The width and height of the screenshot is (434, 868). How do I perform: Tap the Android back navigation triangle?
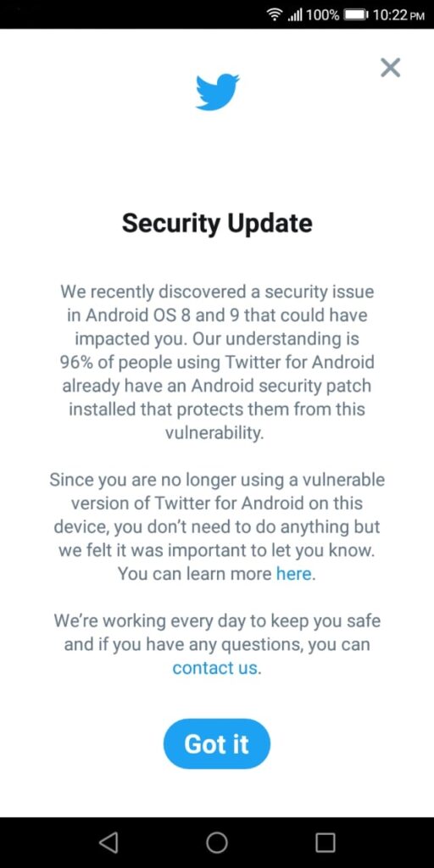point(108,842)
